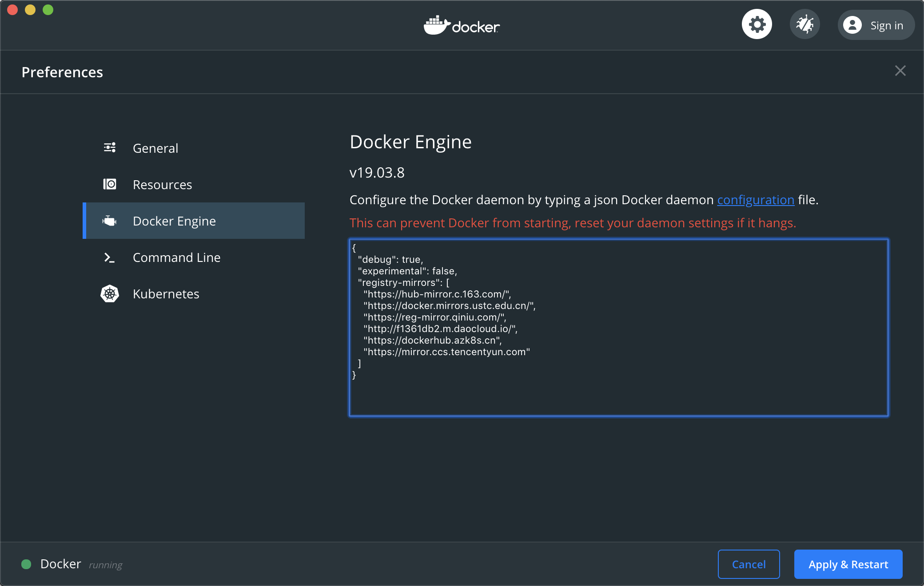Click the Resources disk icon
This screenshot has width=924, height=586.
click(x=110, y=184)
